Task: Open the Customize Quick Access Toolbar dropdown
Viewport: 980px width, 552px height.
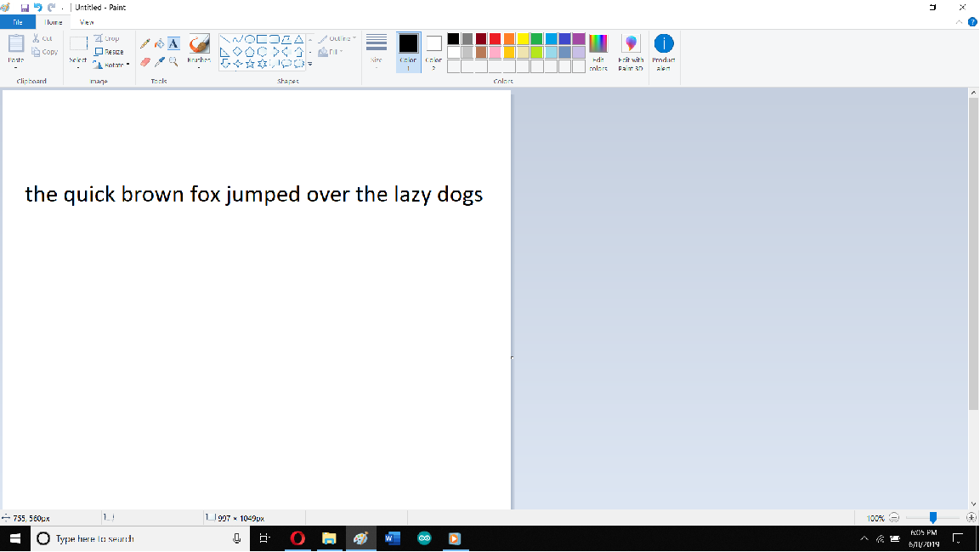Action: pos(63,9)
